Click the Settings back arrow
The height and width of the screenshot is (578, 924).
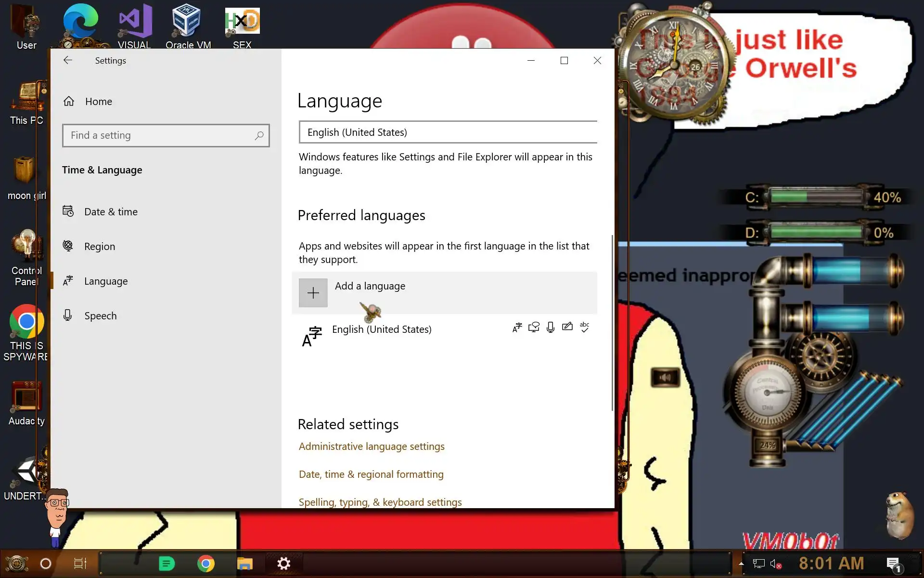(x=68, y=60)
